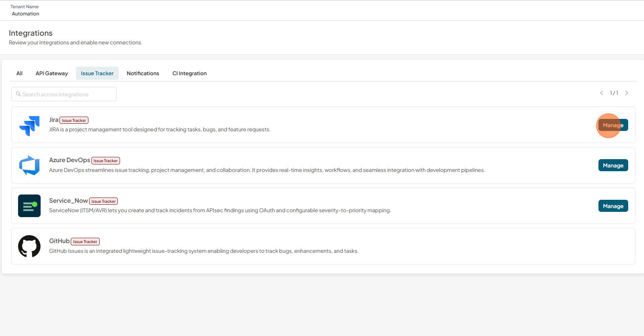Screen dimensions: 644x336
Task: Open the Notifications tab
Action: [143, 73]
